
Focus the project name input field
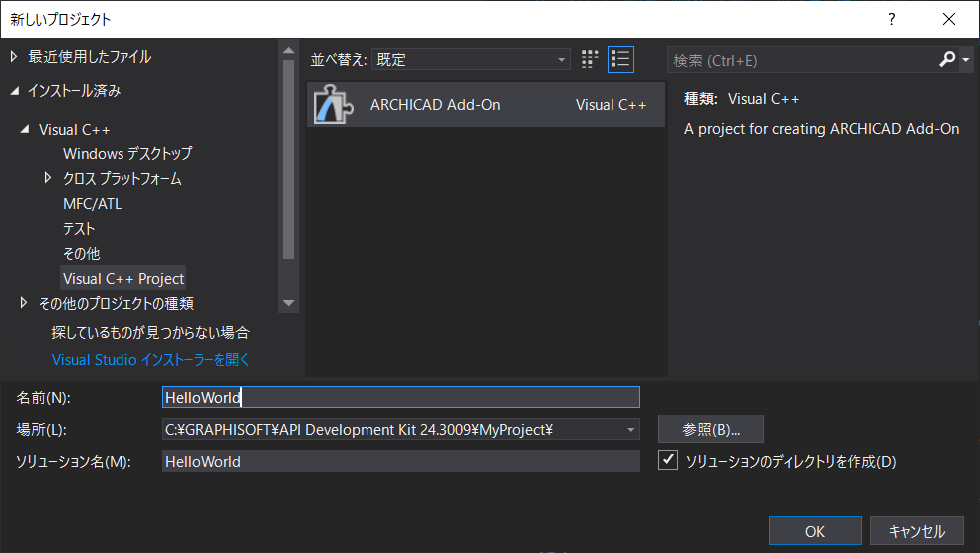(x=401, y=397)
